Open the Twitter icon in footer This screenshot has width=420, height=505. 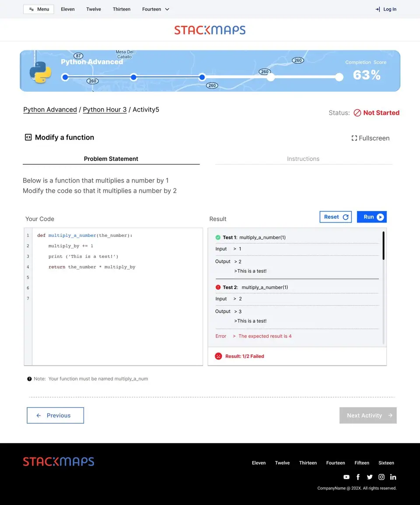[x=370, y=477]
